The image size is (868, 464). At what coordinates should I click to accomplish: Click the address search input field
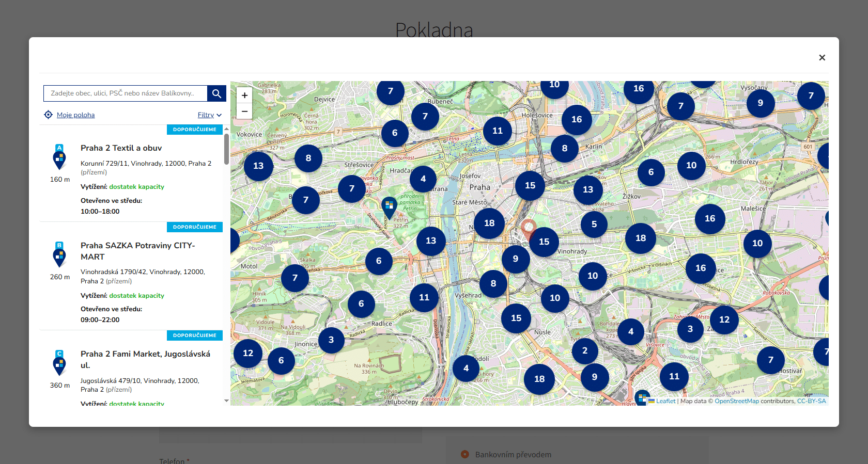coord(126,93)
